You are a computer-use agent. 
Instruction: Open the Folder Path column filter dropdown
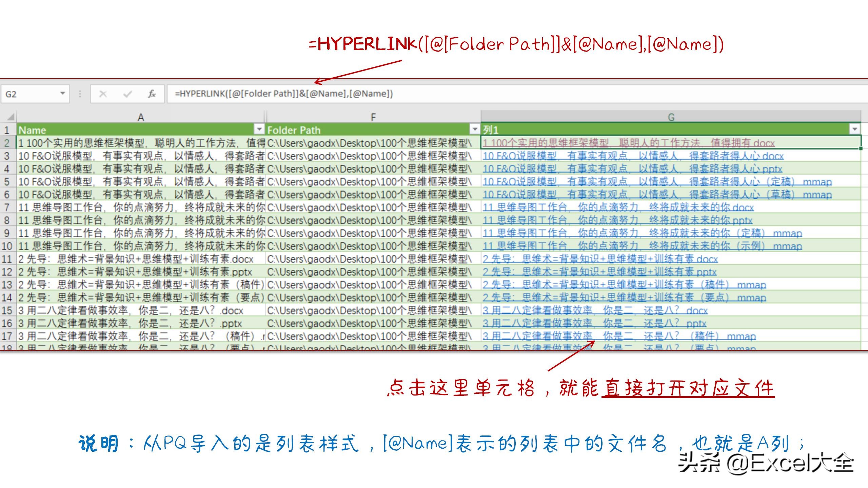click(x=475, y=129)
